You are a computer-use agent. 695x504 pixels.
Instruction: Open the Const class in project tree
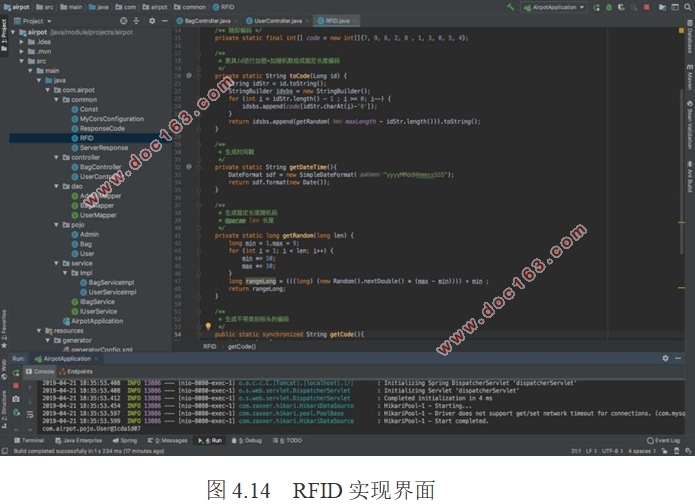click(x=85, y=109)
